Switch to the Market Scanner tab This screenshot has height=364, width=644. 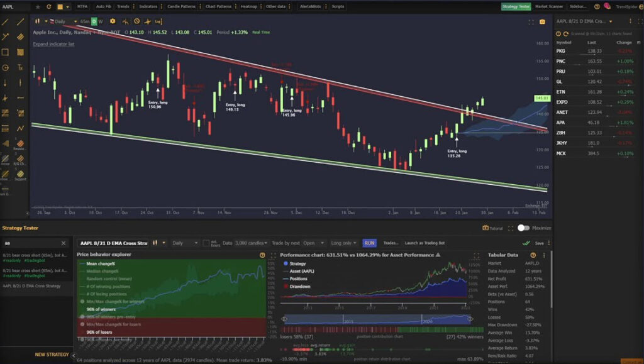(x=549, y=6)
